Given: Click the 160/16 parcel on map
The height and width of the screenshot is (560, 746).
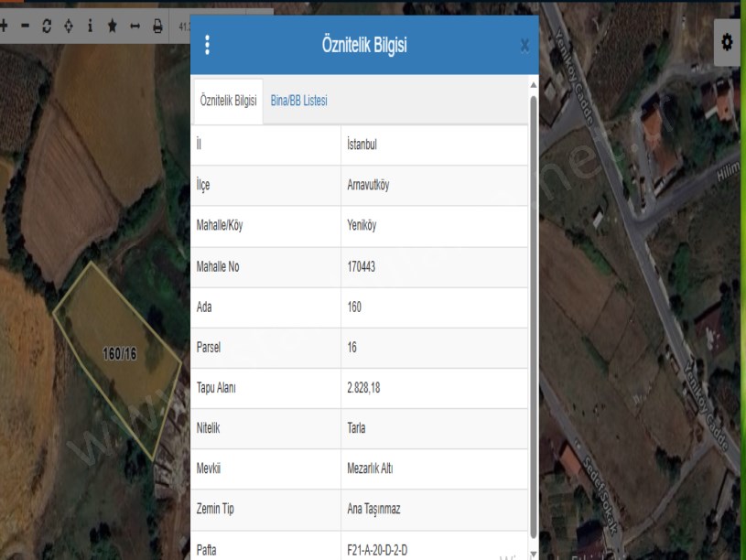Looking at the screenshot, I should tap(119, 353).
